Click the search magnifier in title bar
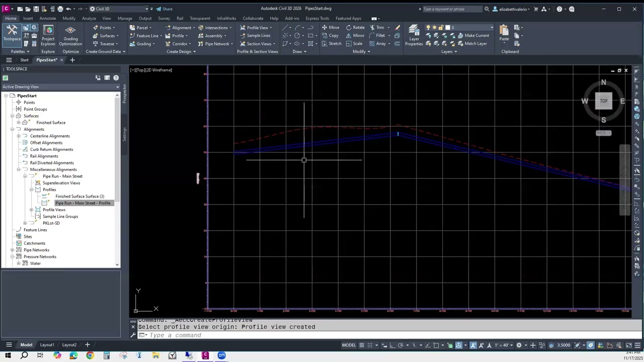The image size is (644, 362). coord(487,9)
